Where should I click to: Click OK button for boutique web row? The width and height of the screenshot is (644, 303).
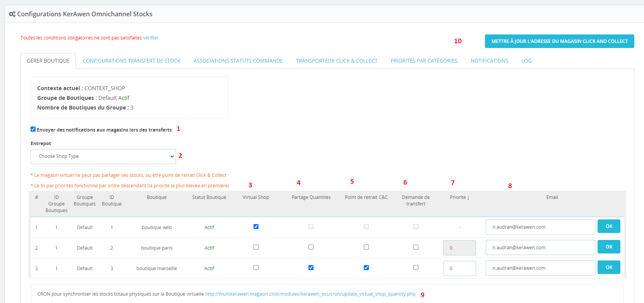click(609, 226)
